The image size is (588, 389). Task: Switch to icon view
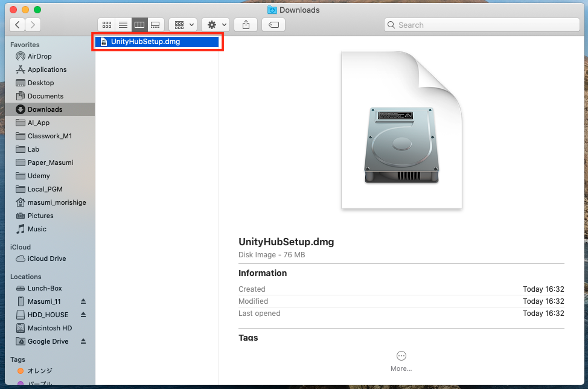click(106, 25)
